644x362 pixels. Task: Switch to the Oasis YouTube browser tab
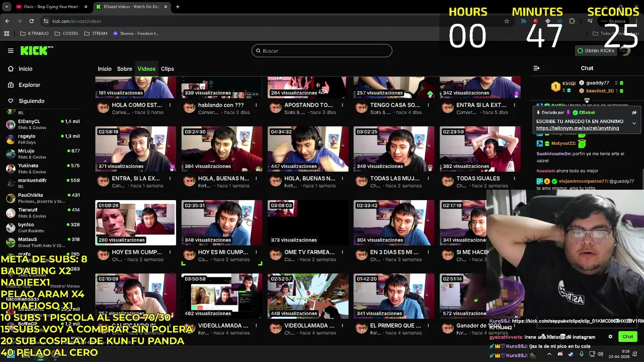[x=51, y=7]
